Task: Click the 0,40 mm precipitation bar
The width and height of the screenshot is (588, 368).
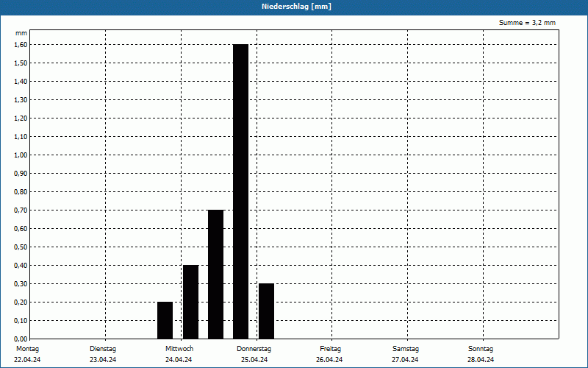Action: point(190,302)
